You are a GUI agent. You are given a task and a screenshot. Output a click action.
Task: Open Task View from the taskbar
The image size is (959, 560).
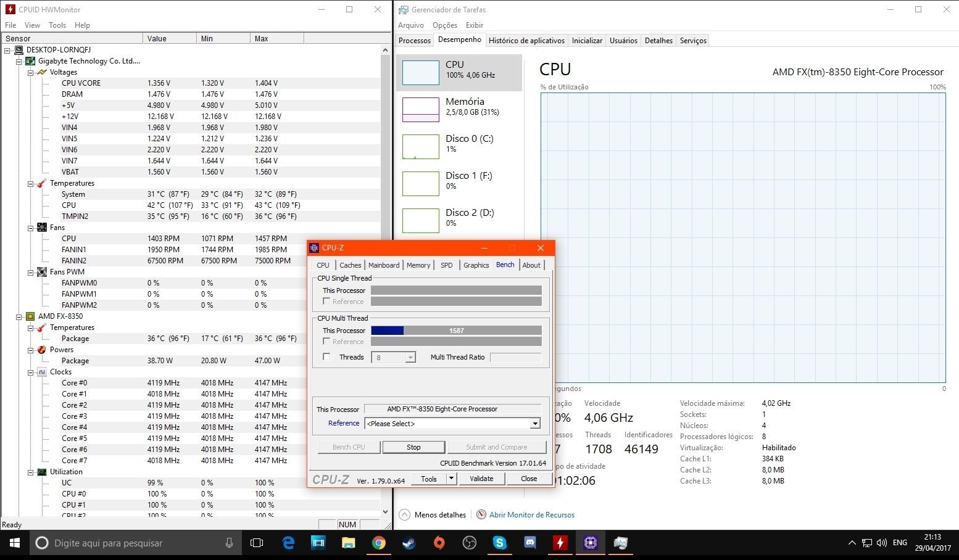pos(257,543)
